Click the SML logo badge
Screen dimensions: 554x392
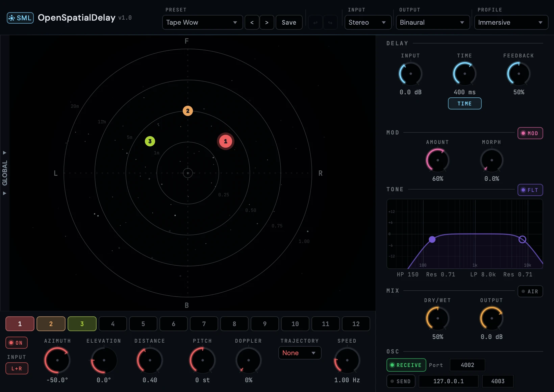[20, 18]
